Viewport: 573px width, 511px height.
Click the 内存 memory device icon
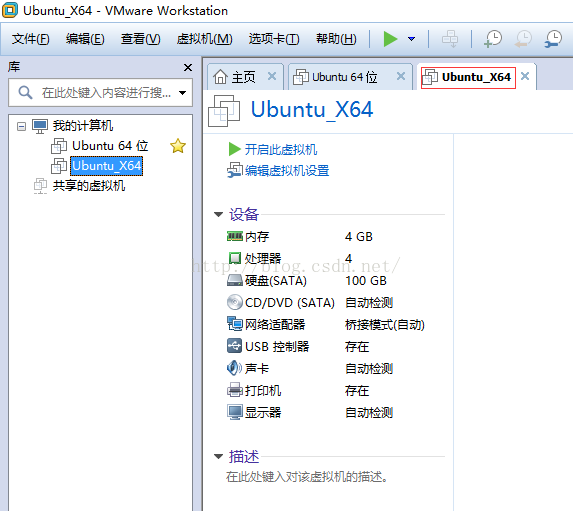tap(234, 236)
